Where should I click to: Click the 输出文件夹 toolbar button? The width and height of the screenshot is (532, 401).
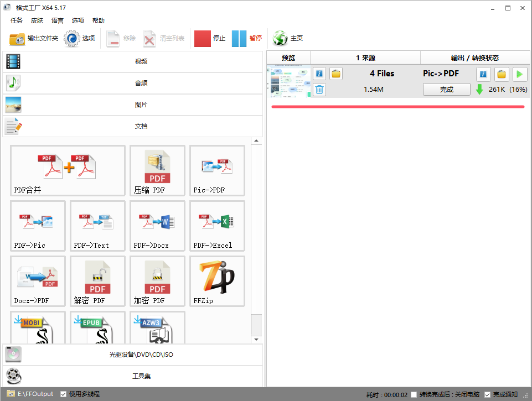tap(34, 38)
